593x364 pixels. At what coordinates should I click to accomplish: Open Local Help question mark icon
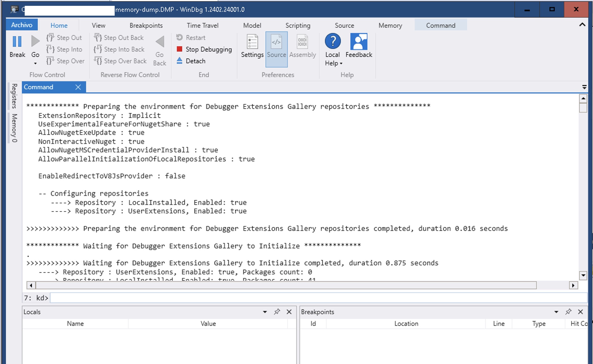333,41
